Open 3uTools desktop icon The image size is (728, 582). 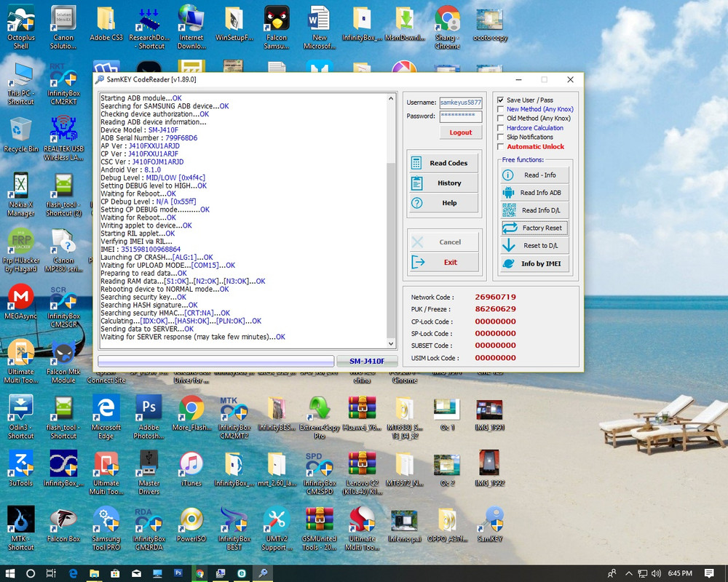[21, 469]
